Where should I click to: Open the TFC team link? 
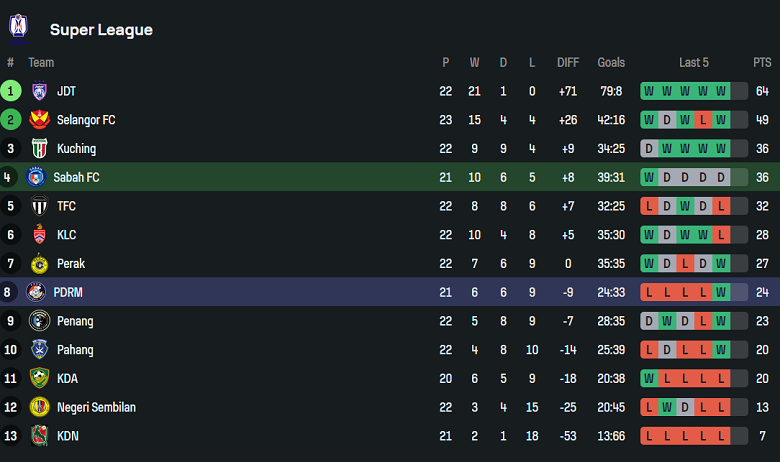pos(68,206)
